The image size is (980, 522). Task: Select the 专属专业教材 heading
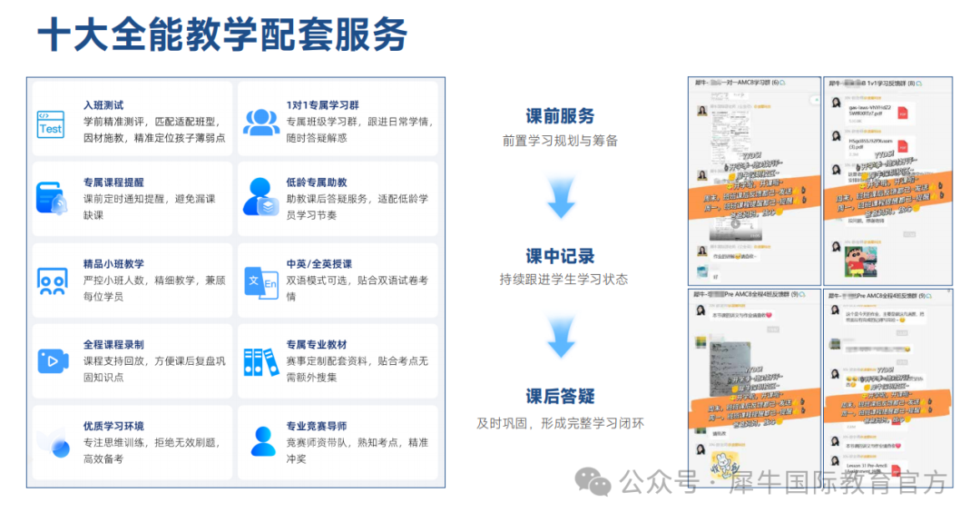(317, 344)
